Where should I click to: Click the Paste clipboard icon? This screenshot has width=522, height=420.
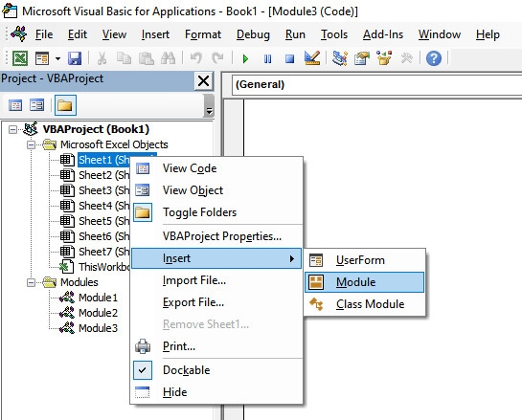(x=147, y=58)
